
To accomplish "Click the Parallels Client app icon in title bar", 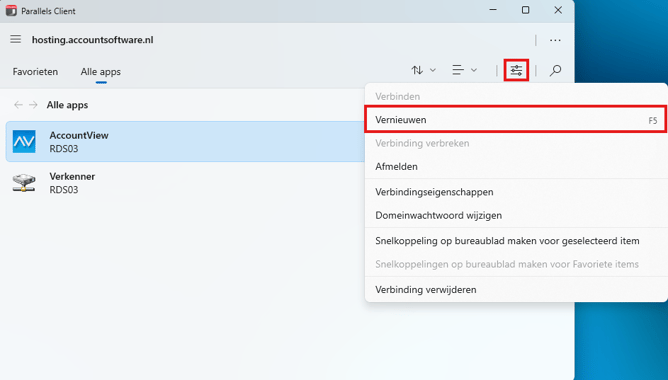I will (x=11, y=11).
